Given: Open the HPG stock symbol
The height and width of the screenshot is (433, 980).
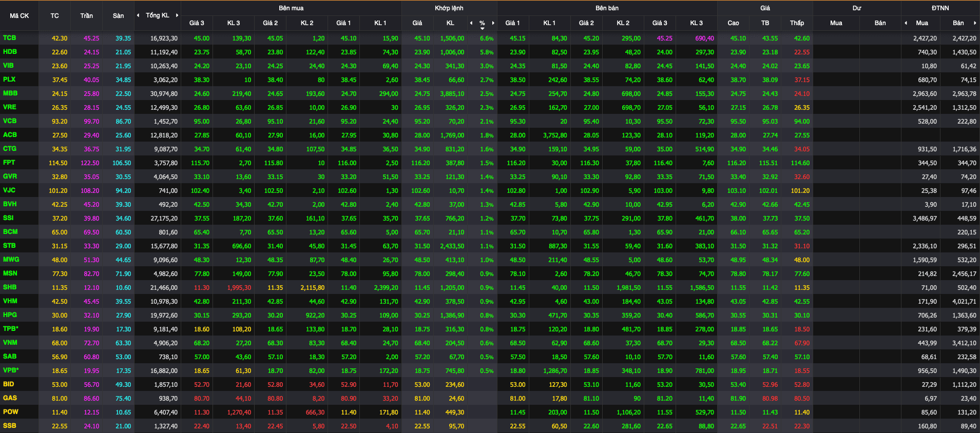Looking at the screenshot, I should coord(10,315).
